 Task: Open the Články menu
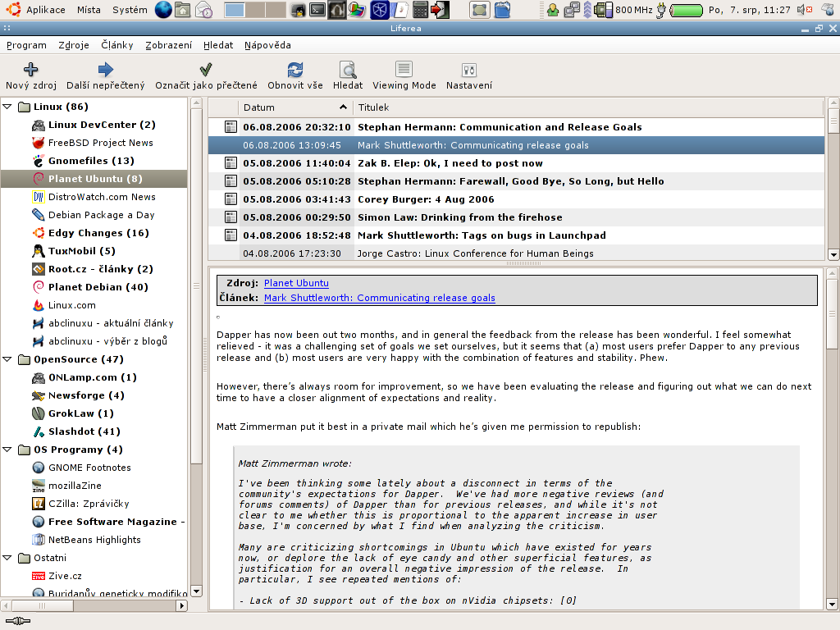click(116, 45)
